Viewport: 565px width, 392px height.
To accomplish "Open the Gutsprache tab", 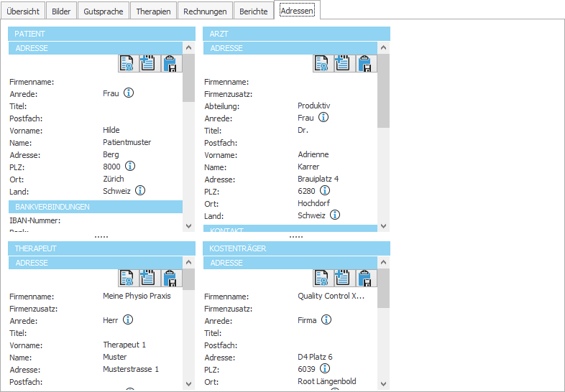I will (x=104, y=11).
